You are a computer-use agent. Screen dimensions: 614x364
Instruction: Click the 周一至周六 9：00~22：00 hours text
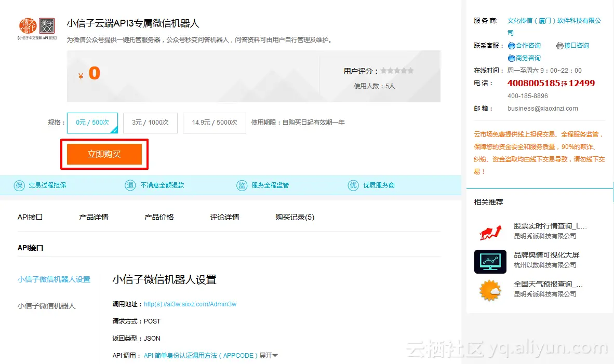coord(544,71)
